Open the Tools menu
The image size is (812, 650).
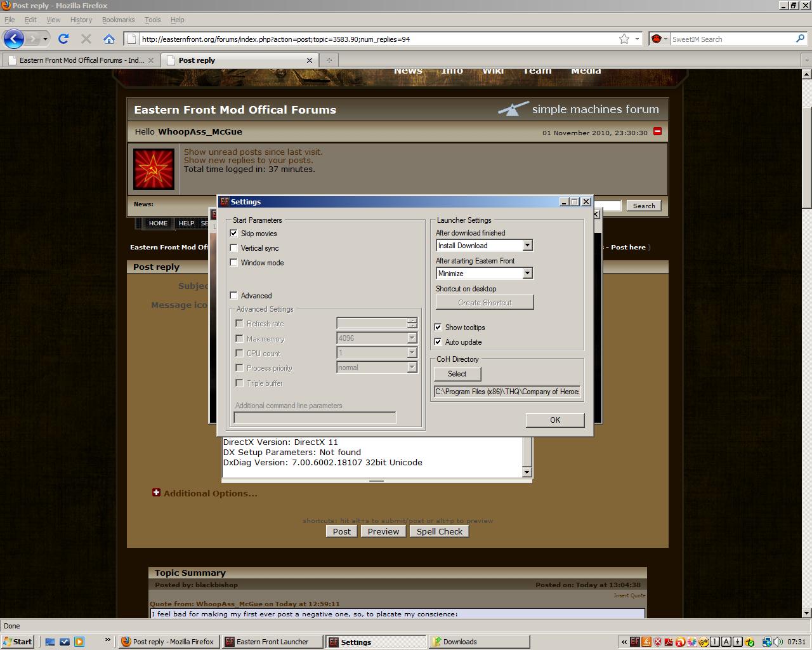click(152, 20)
